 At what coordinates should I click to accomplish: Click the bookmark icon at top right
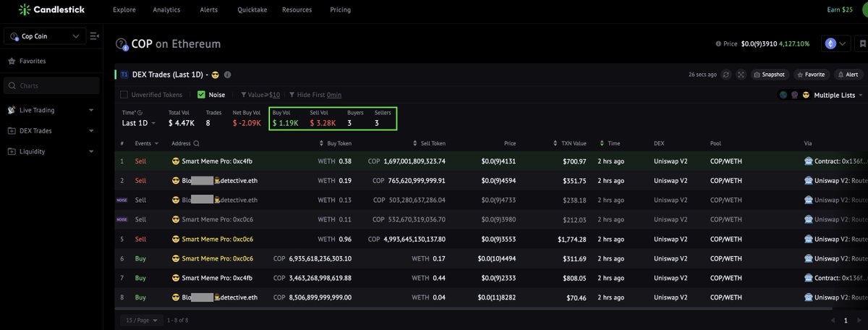(863, 43)
